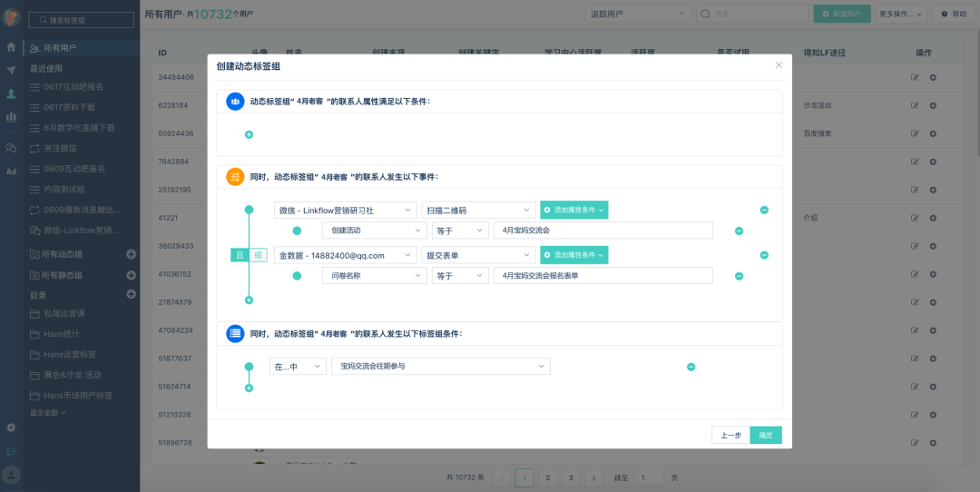Viewport: 980px width, 492px height.
Task: Open the 在...中 dropdown
Action: (298, 367)
